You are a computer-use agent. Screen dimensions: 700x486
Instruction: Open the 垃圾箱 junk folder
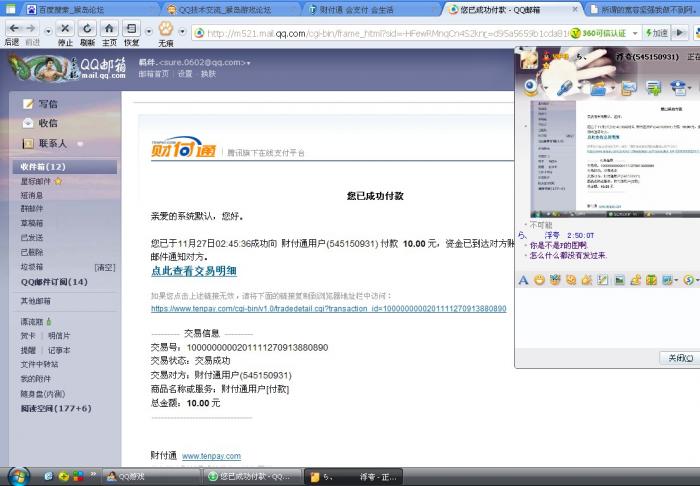click(32, 267)
